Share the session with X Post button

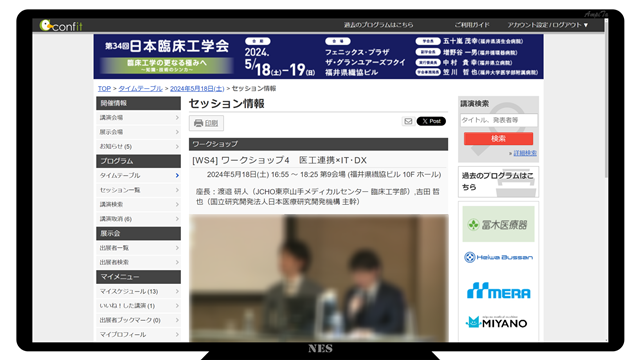tap(431, 121)
